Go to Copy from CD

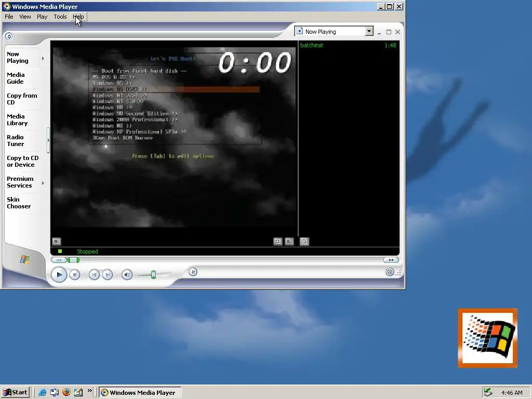pos(22,99)
